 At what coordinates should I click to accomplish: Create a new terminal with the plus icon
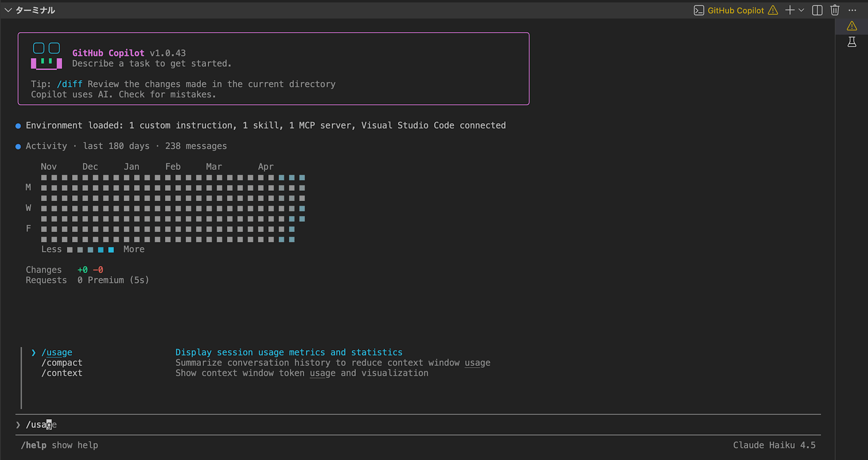[x=790, y=10]
